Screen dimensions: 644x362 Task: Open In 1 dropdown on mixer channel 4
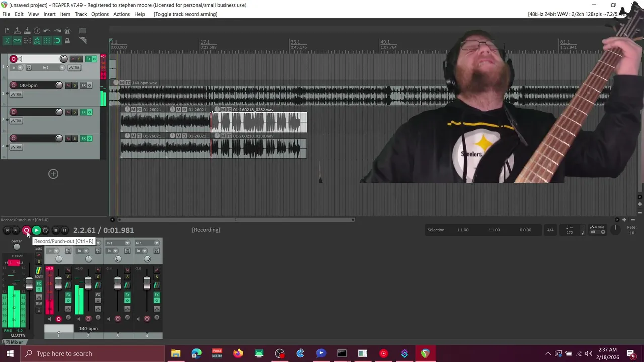click(x=147, y=243)
